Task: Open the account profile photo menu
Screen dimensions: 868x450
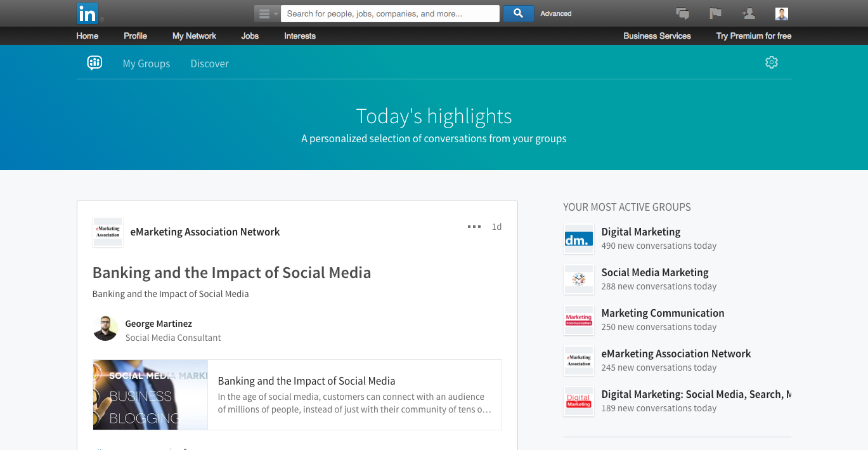Action: click(x=782, y=14)
